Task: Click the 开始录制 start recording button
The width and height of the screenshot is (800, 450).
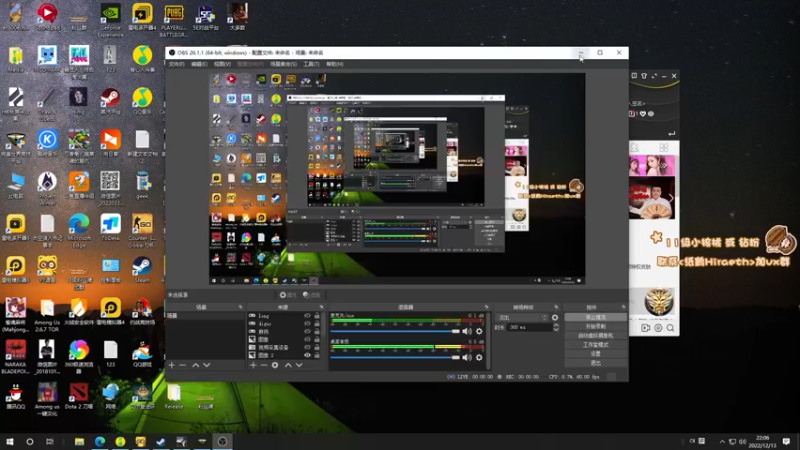Action: coord(595,327)
